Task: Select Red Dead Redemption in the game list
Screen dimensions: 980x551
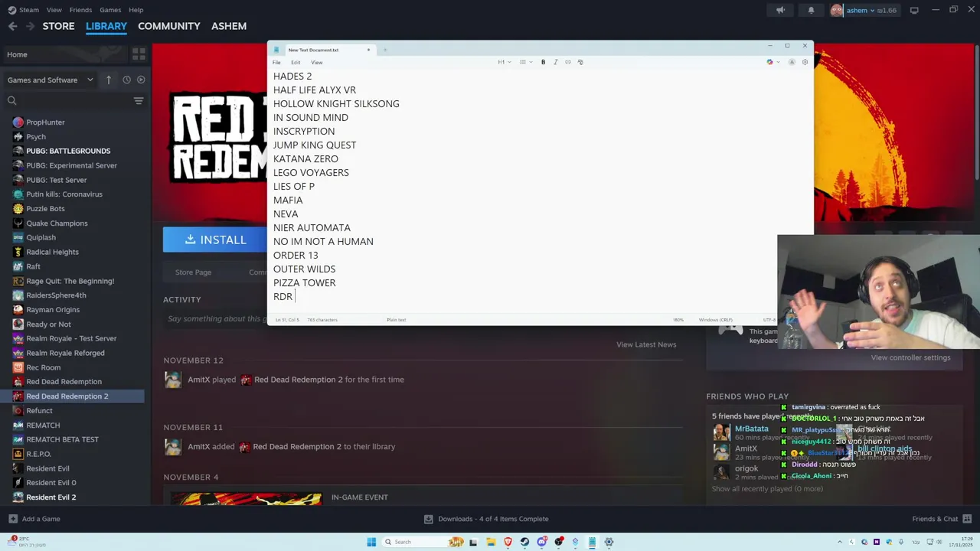Action: click(64, 381)
